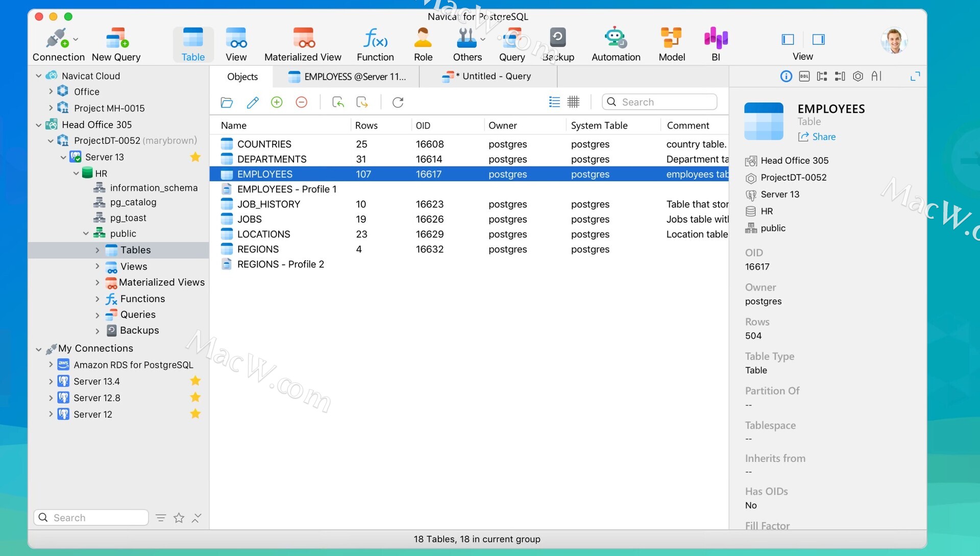Viewport: 980px width, 556px height.
Task: Open the Query toolbar icon
Action: [512, 45]
